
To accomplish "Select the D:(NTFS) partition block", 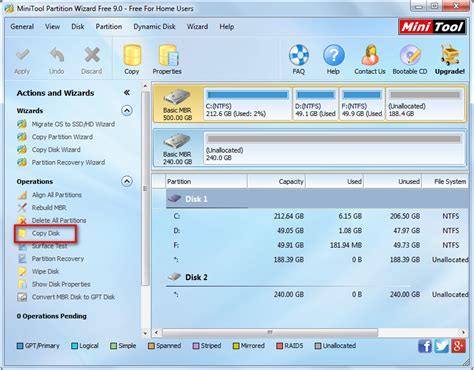I will click(316, 104).
